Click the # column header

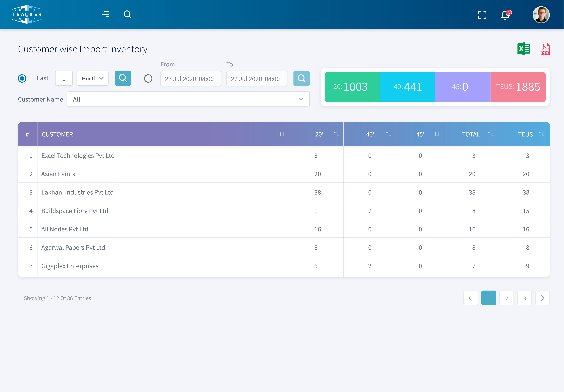tap(27, 134)
